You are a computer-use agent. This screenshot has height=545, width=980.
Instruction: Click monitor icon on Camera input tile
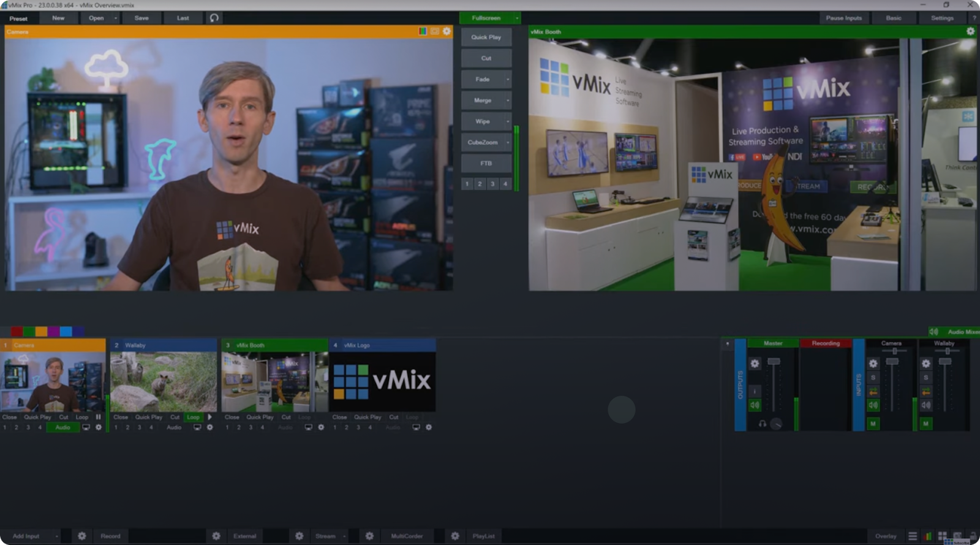(x=86, y=427)
